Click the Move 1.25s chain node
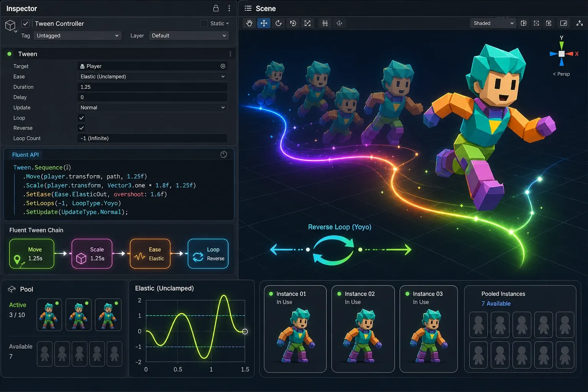Image resolution: width=588 pixels, height=392 pixels. pos(32,254)
